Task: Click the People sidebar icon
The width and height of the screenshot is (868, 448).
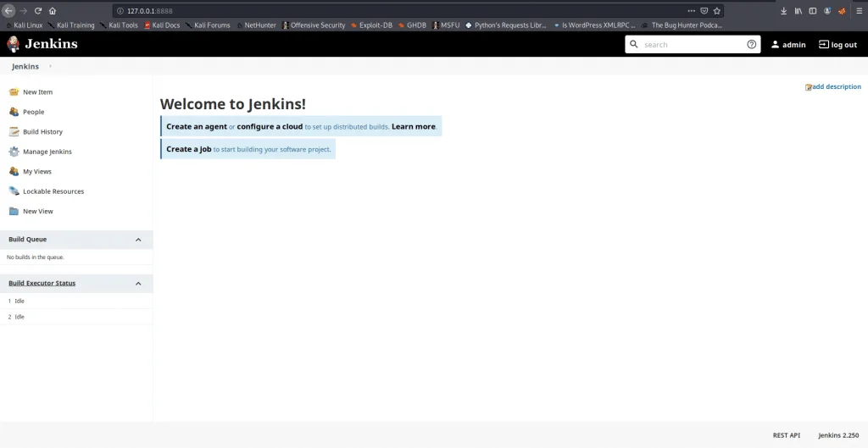Action: (14, 112)
